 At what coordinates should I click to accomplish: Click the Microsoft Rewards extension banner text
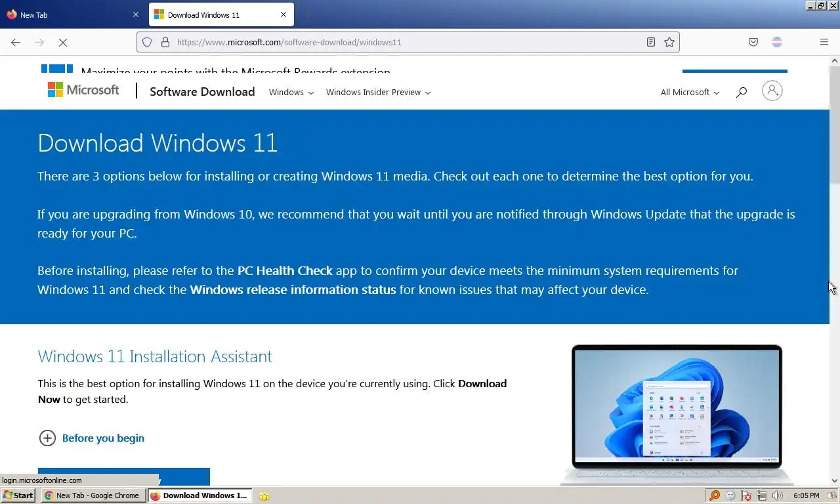236,71
